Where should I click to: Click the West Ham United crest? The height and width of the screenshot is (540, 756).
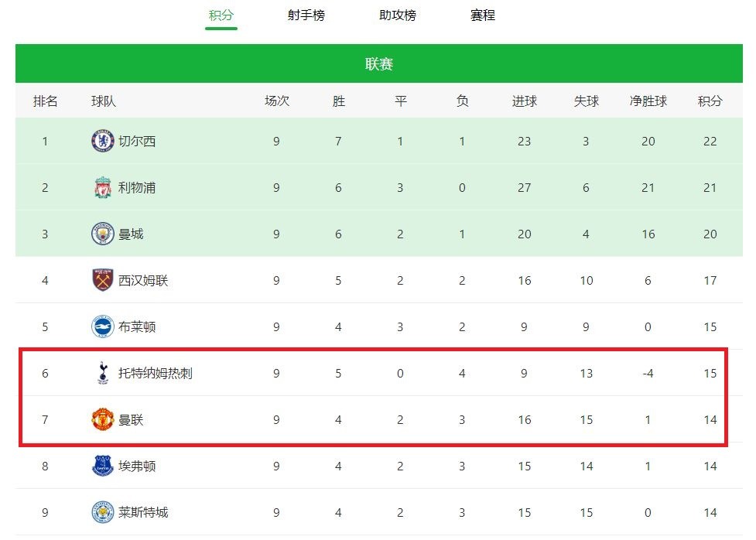[x=102, y=280]
